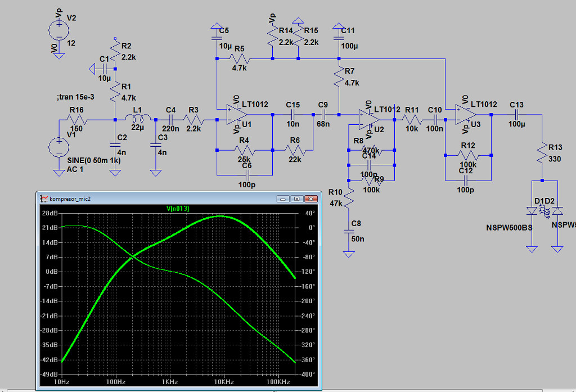576x392 pixels.
Task: Click the kompresor_mic2 plot title bar
Action: pyautogui.click(x=169, y=198)
